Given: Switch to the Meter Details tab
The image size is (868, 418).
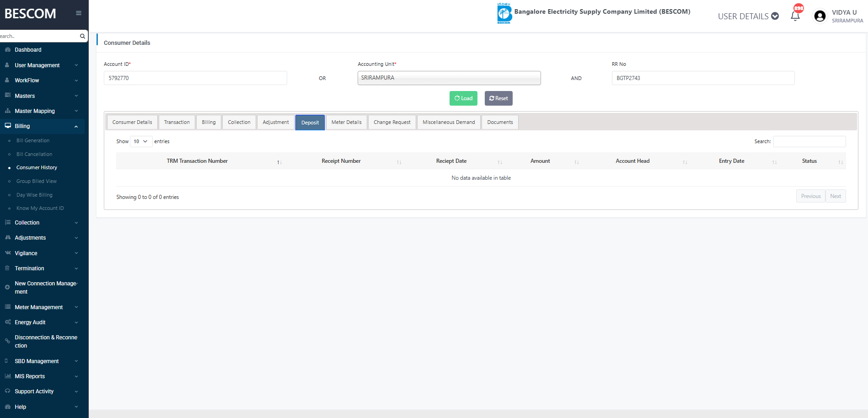Looking at the screenshot, I should tap(346, 122).
